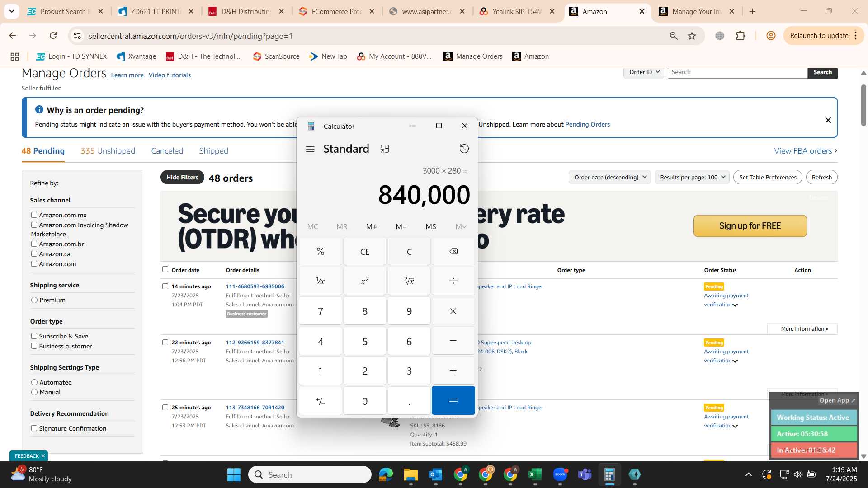Open Order date (descending) sort dropdown
Viewport: 868px width, 488px height.
[x=609, y=177]
